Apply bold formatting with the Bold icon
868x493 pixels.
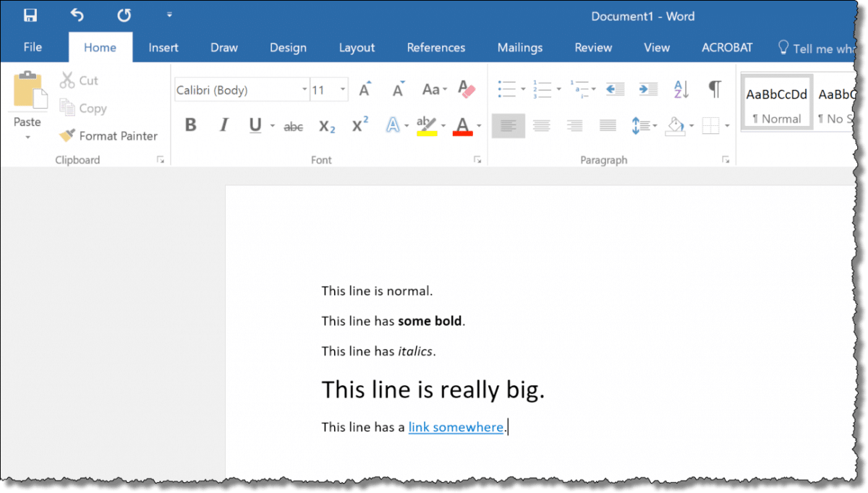(190, 125)
